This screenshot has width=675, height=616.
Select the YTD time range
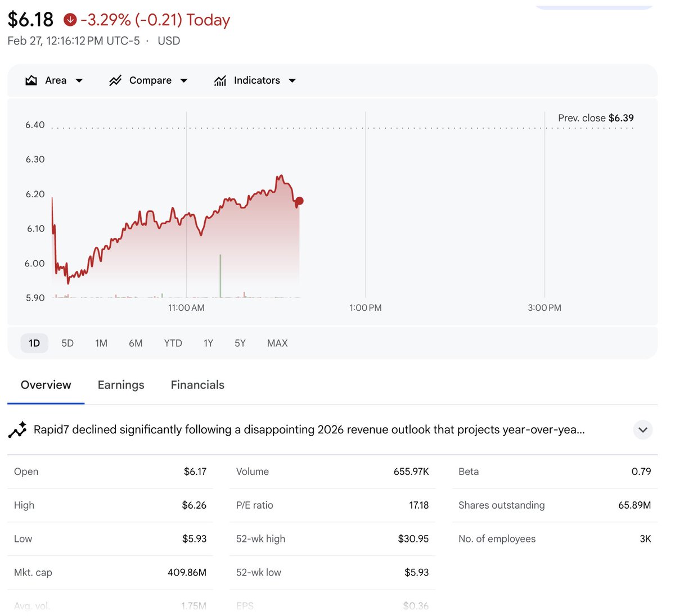coord(173,343)
